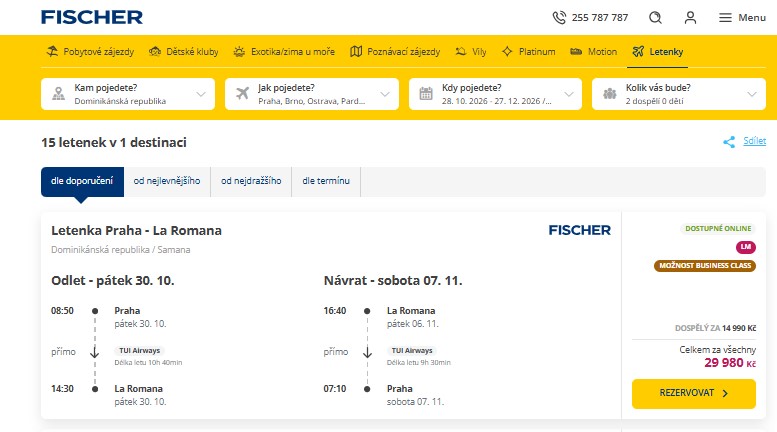This screenshot has height=432, width=777.
Task: Click the plane icon in Jak pojedete
Action: (242, 93)
